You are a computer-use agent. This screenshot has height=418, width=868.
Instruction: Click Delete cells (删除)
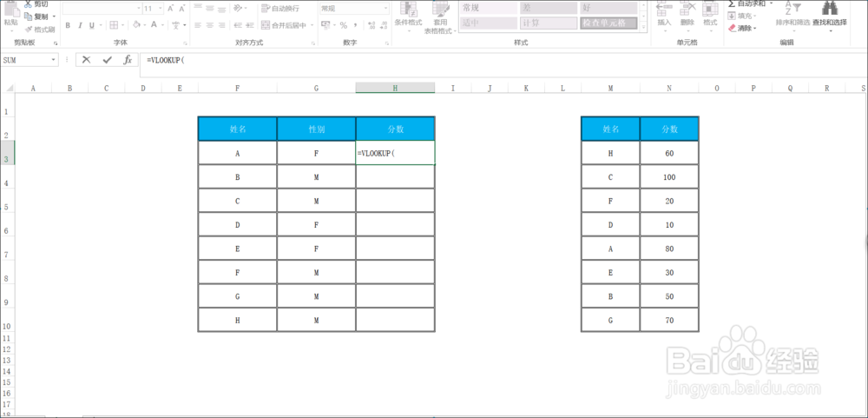[x=687, y=15]
